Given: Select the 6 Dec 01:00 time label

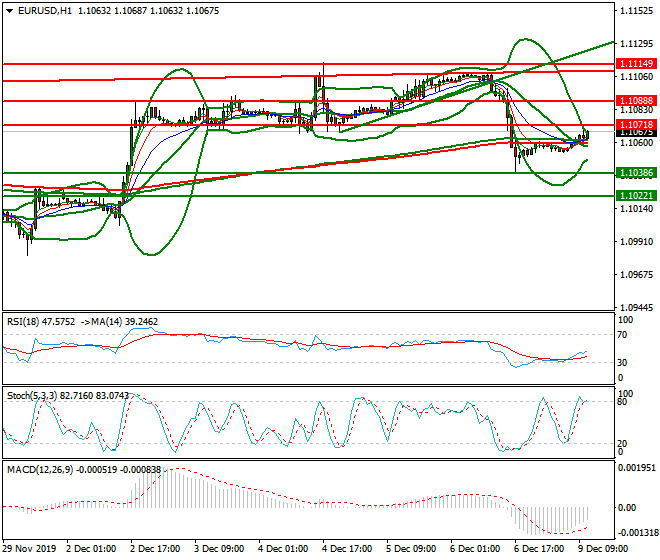Looking at the screenshot, I should [475, 549].
